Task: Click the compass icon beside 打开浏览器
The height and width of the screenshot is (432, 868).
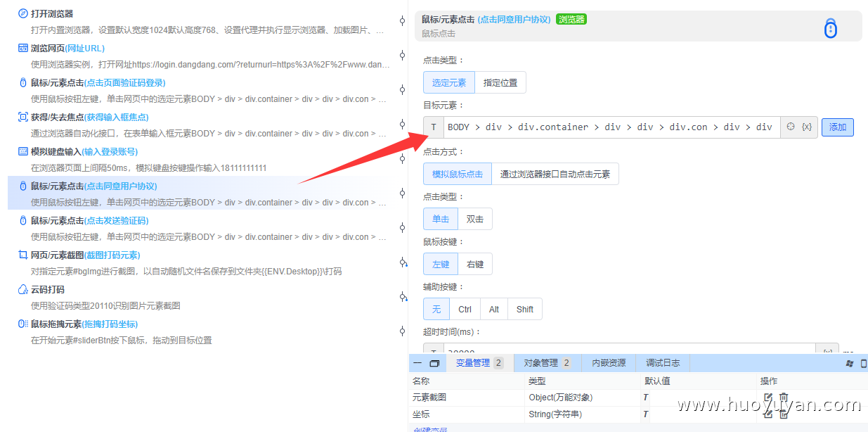Action: tap(23, 13)
